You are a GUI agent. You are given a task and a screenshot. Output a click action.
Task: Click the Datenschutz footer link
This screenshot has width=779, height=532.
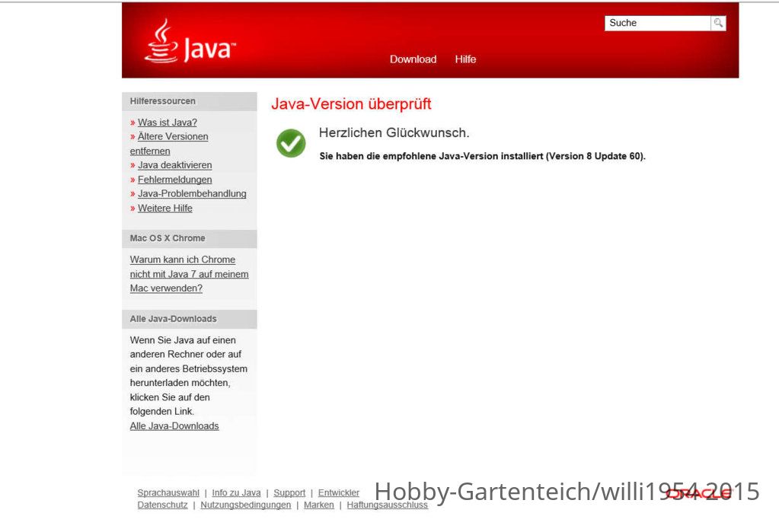162,505
